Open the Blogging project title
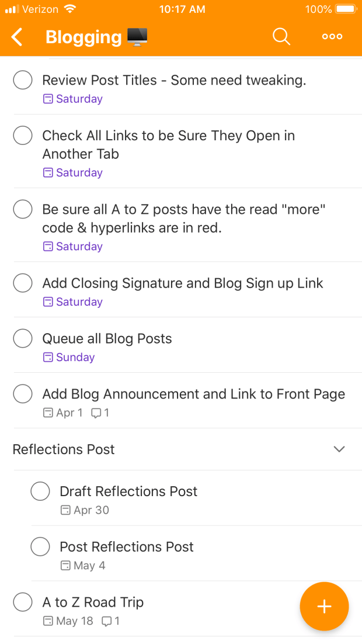 [x=83, y=37]
